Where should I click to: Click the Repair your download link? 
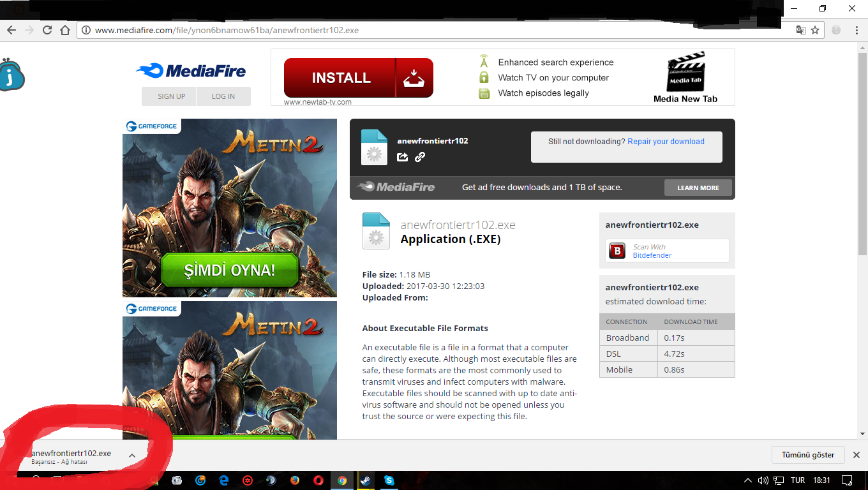click(666, 142)
